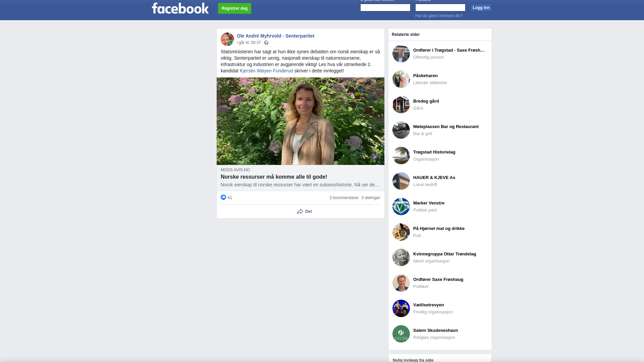Click the blue like reaction icon

223,197
